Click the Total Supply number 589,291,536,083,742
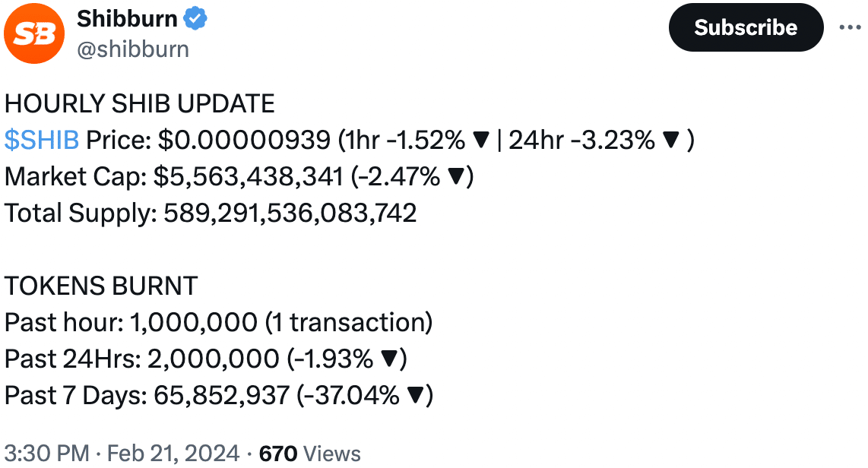Image resolution: width=868 pixels, height=468 pixels. (290, 213)
